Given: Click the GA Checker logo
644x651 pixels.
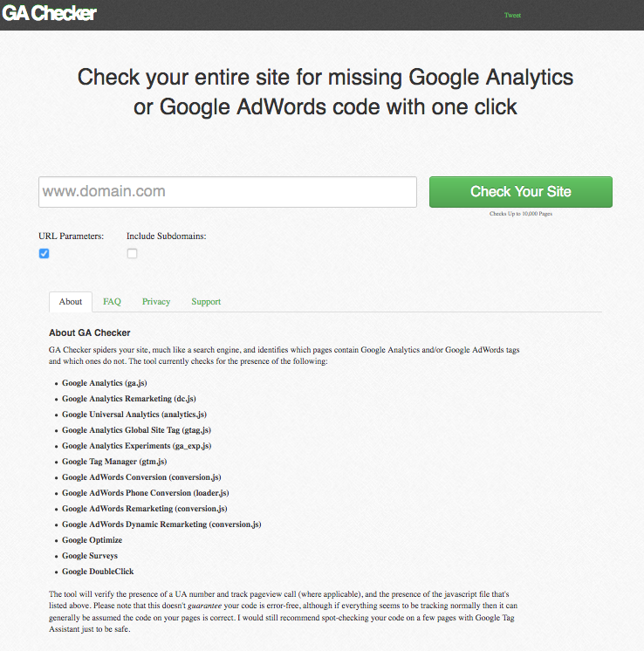Looking at the screenshot, I should point(49,13).
